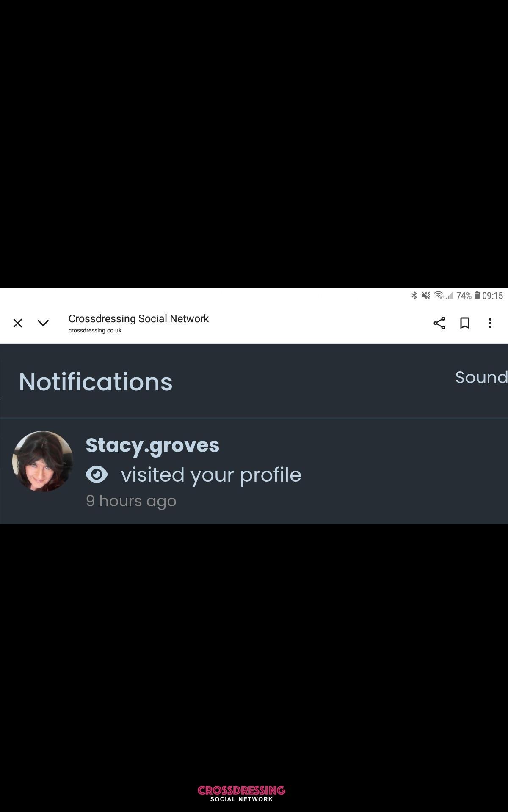Click the eye icon in notification
Screen dimensions: 508x812
point(97,475)
